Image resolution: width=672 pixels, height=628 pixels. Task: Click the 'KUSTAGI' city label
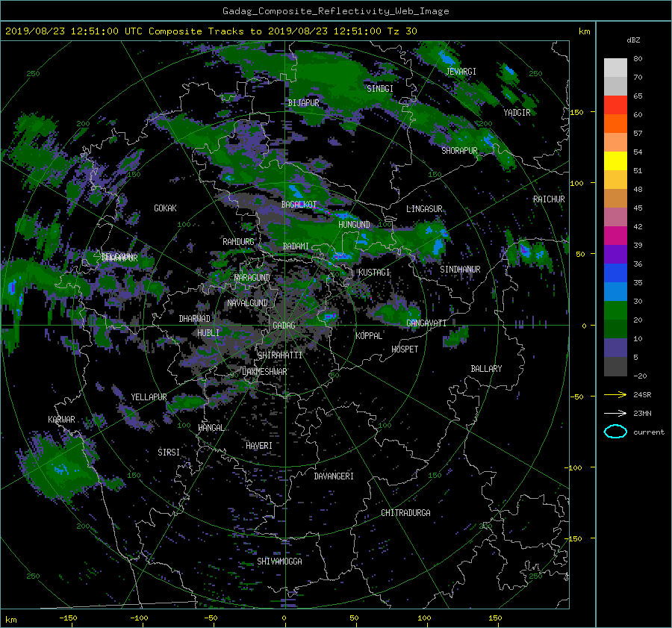(x=374, y=273)
